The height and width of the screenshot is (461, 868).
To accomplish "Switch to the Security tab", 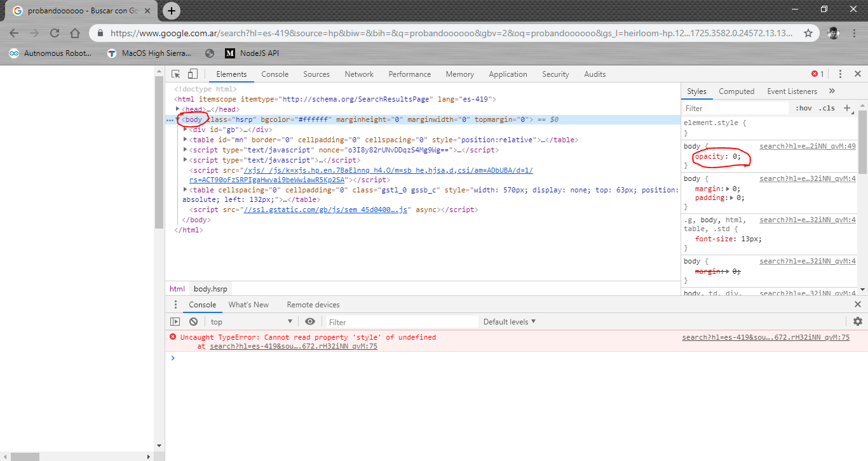I will click(555, 74).
